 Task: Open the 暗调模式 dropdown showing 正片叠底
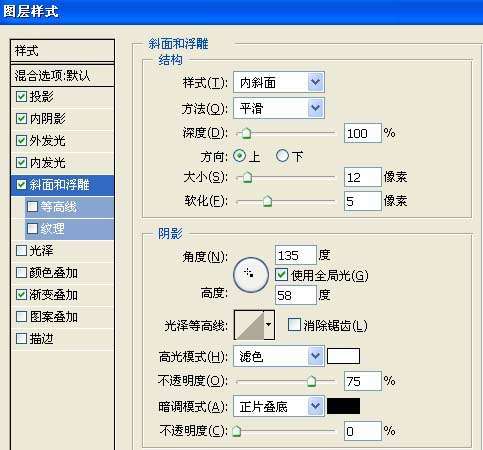coord(279,406)
